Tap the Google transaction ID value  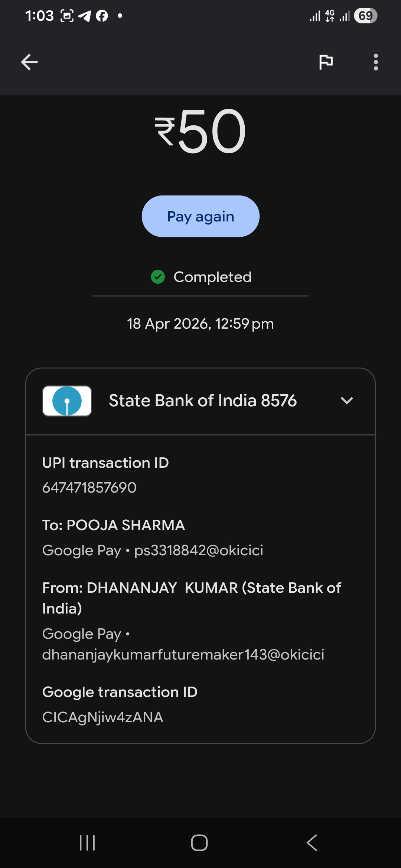(103, 717)
